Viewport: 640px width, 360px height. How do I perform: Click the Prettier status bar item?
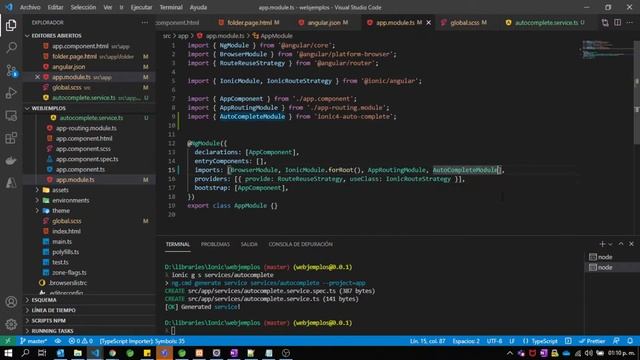tap(592, 341)
